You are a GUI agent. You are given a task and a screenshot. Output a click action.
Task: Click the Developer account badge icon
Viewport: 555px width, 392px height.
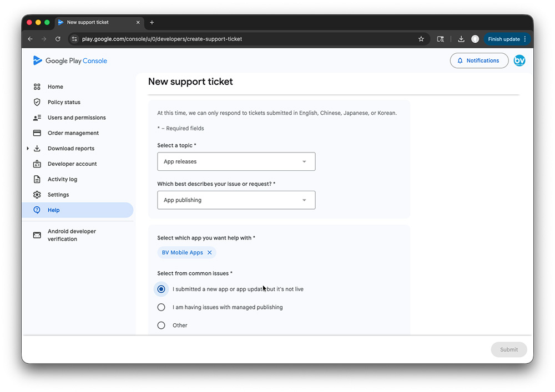pos(37,164)
